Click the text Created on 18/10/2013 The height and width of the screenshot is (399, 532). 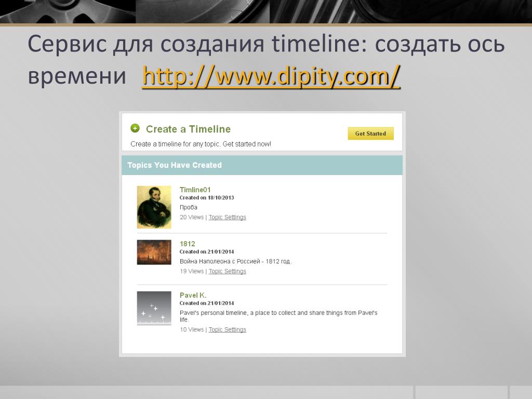point(207,198)
